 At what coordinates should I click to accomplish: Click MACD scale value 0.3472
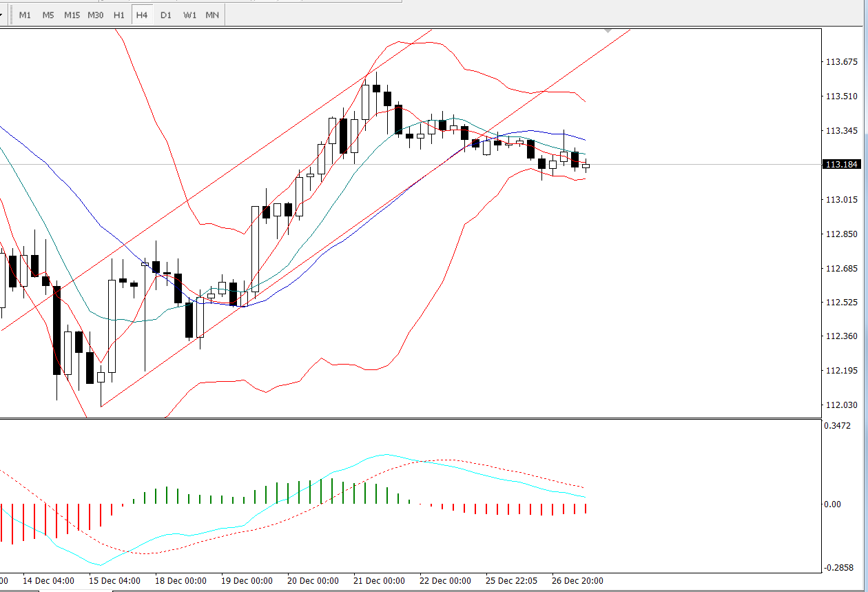coord(836,426)
